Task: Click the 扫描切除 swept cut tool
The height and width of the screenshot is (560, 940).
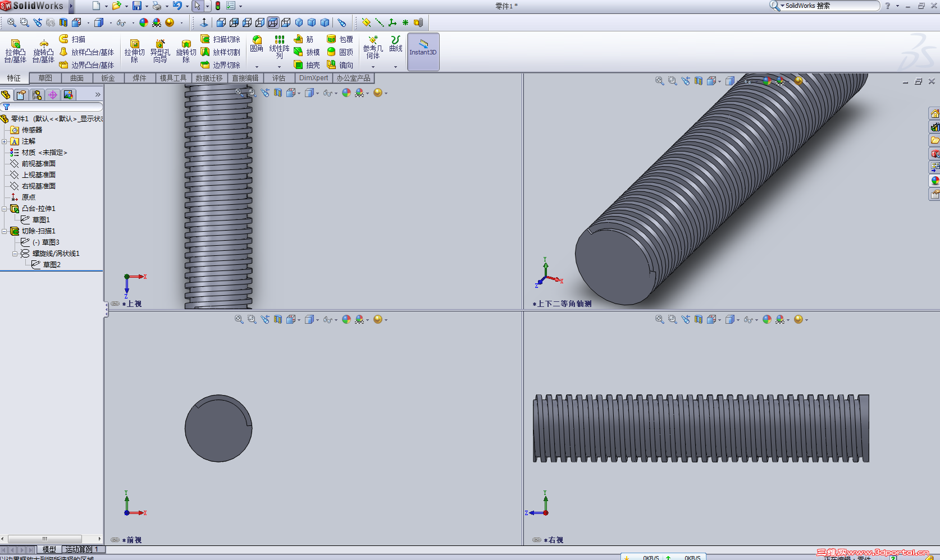Action: (220, 39)
